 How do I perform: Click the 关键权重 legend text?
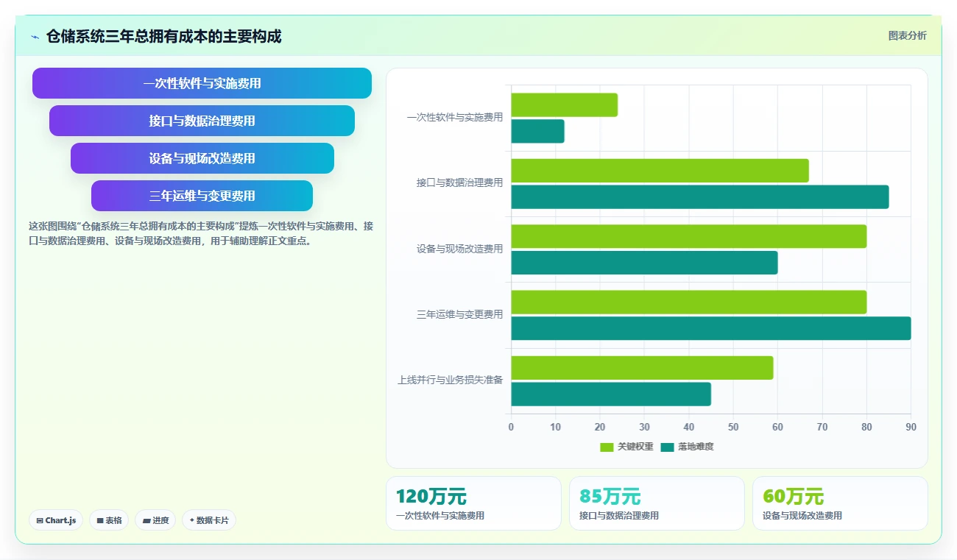pos(635,447)
